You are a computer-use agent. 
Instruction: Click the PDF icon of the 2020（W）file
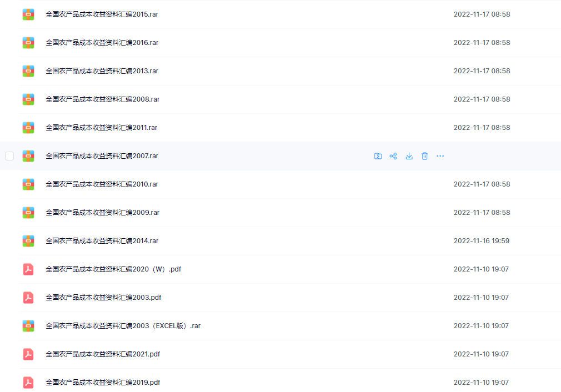click(x=28, y=269)
